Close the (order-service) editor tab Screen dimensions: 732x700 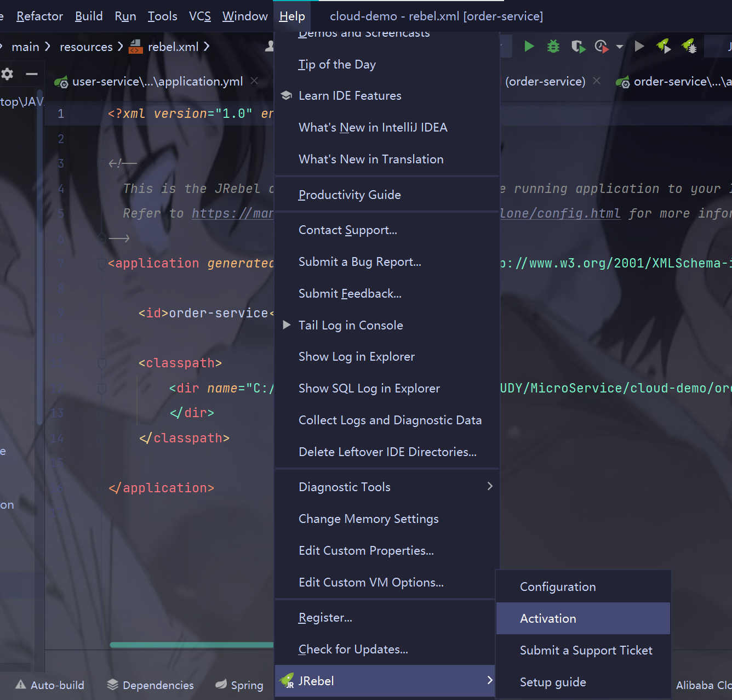597,81
